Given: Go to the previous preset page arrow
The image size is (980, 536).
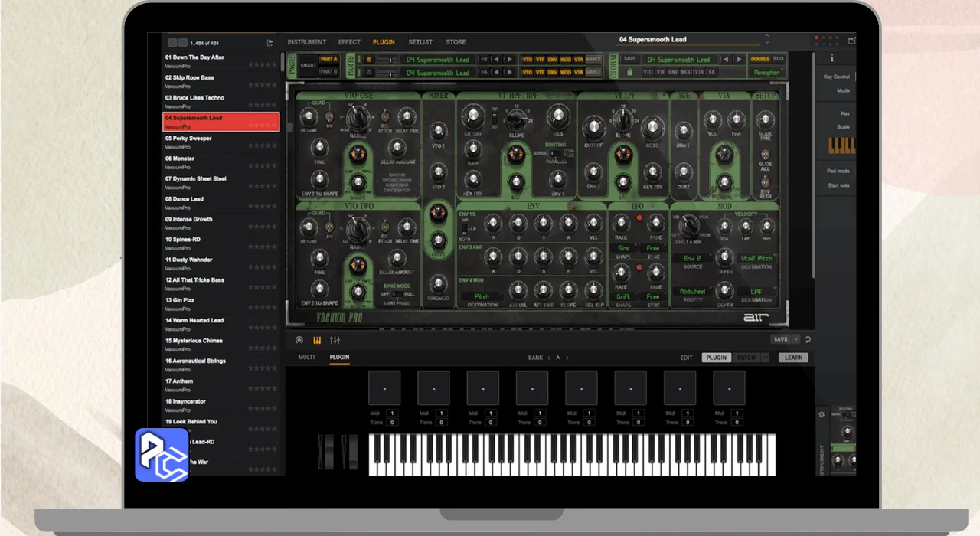Looking at the screenshot, I should [x=172, y=43].
